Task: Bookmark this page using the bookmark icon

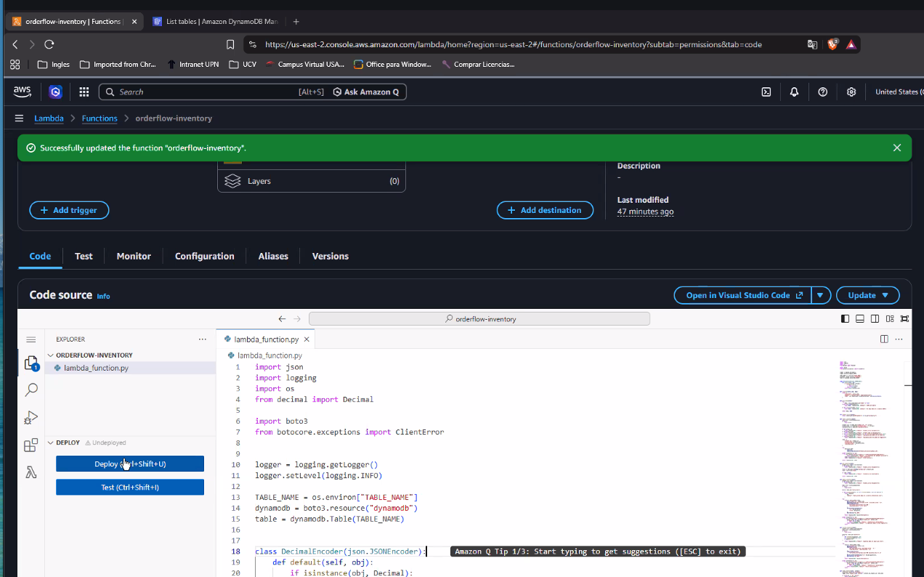Action: coord(230,44)
